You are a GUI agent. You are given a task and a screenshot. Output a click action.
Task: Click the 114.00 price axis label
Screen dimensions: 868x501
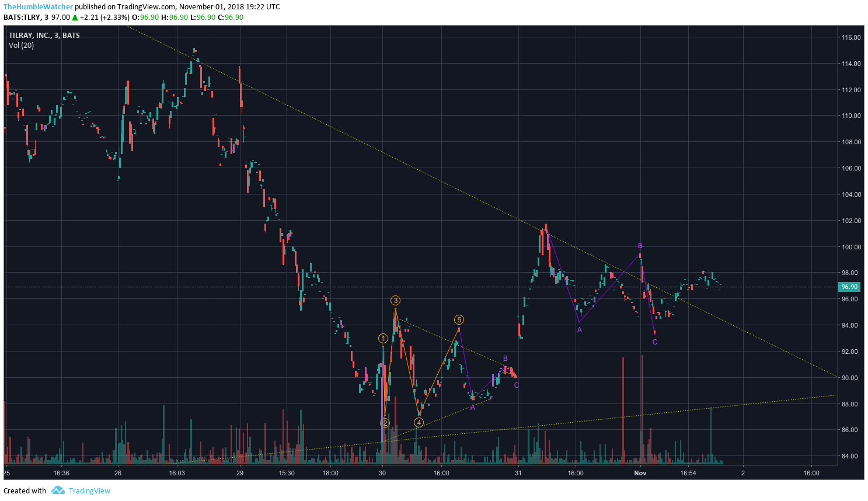(851, 64)
